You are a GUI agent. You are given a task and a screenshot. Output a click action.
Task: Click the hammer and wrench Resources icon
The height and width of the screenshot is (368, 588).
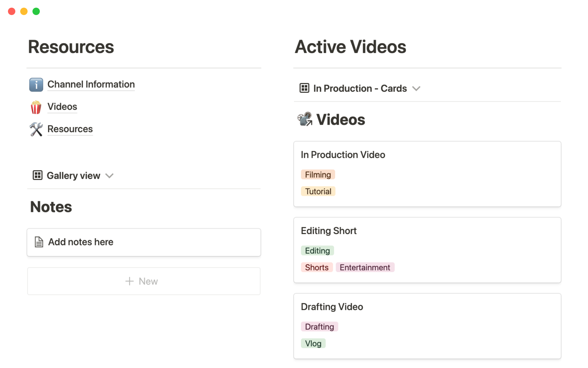point(36,129)
